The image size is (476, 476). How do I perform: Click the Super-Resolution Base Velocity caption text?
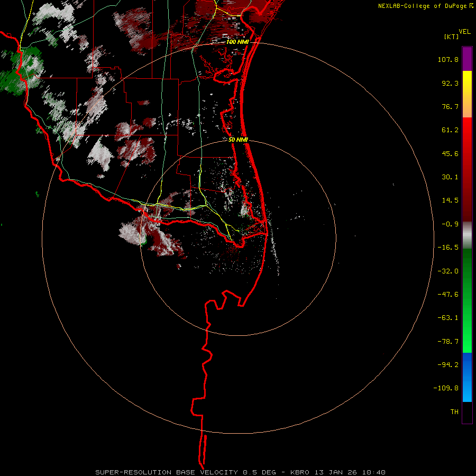click(240, 472)
